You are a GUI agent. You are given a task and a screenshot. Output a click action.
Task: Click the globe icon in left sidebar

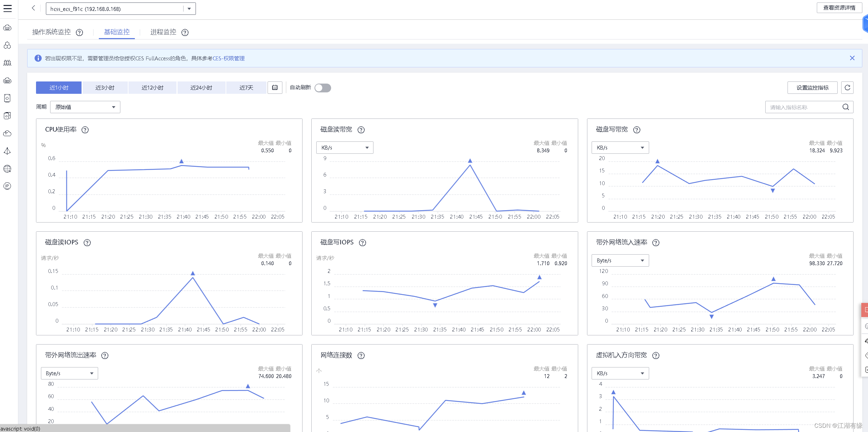pyautogui.click(x=7, y=169)
